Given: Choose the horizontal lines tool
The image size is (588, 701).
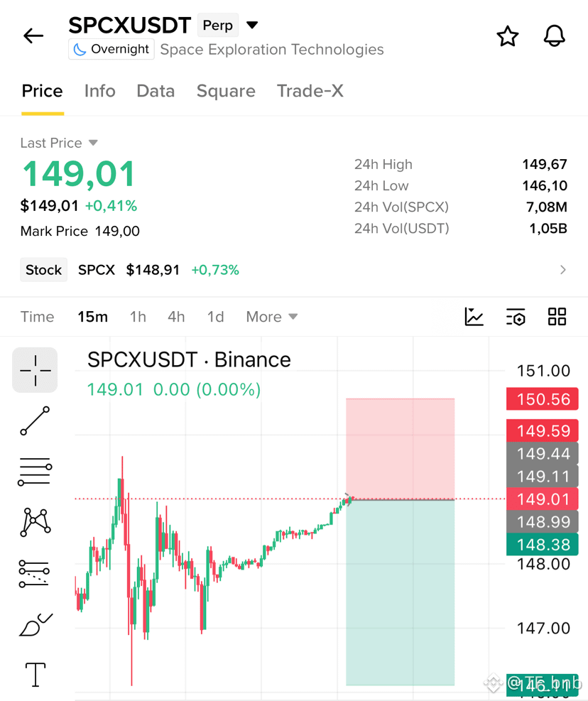Looking at the screenshot, I should tap(35, 472).
